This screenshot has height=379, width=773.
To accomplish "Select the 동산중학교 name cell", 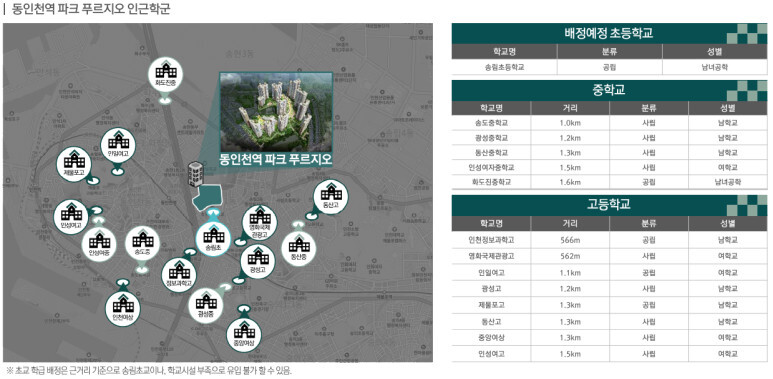I will 491,152.
